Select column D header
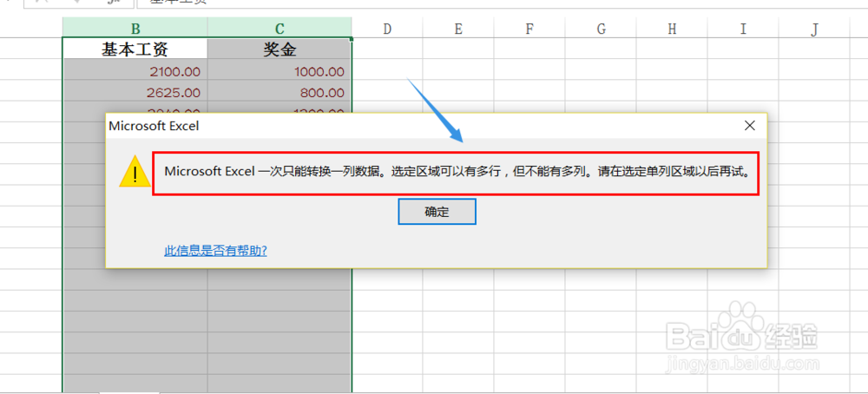The image size is (868, 394). coord(387,29)
